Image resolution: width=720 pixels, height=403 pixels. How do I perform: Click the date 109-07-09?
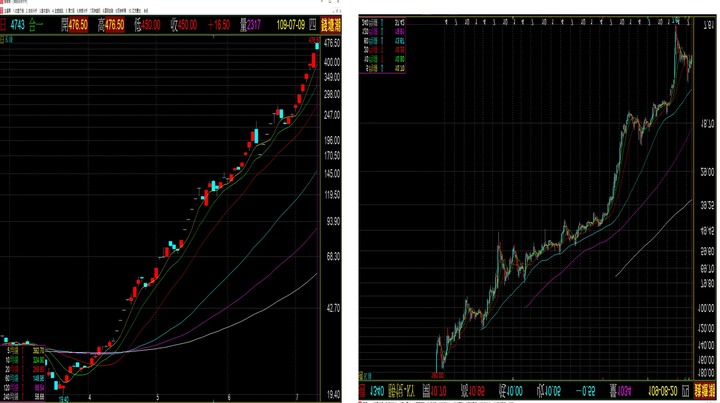coord(291,25)
